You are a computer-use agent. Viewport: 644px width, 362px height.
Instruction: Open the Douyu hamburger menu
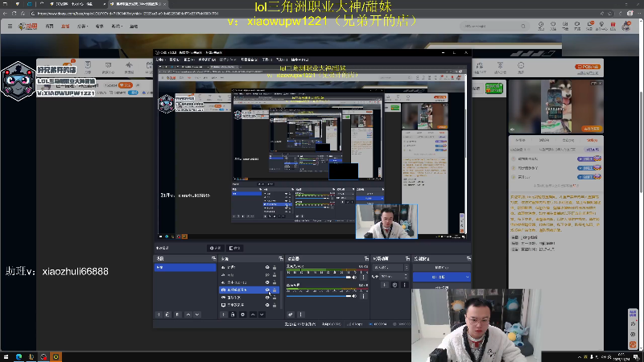10,27
